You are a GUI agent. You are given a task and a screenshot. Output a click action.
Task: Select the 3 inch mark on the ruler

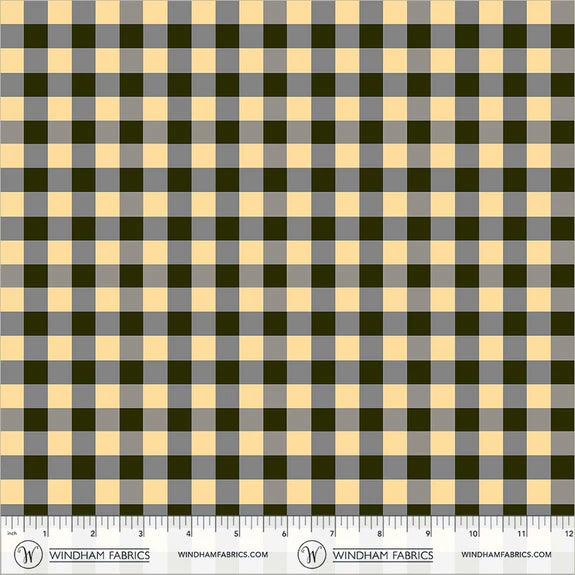click(140, 534)
